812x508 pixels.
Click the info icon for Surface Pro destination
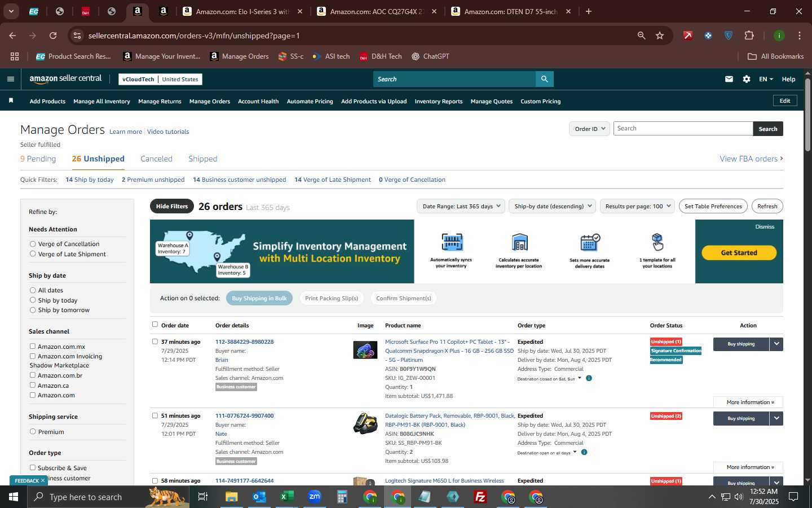pos(589,378)
